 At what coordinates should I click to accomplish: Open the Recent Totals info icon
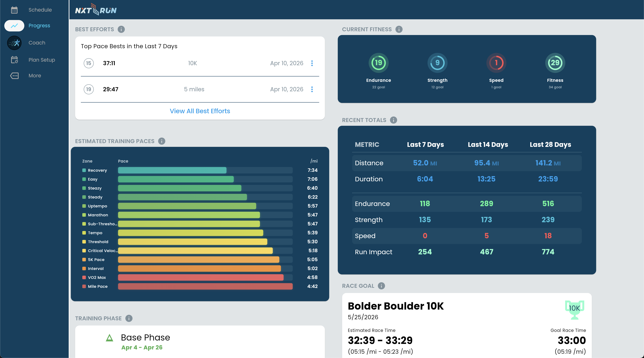394,120
